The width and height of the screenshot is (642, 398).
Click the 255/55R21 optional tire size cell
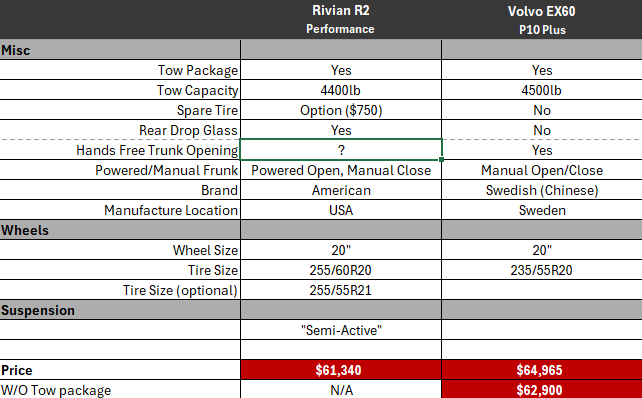pyautogui.click(x=341, y=290)
